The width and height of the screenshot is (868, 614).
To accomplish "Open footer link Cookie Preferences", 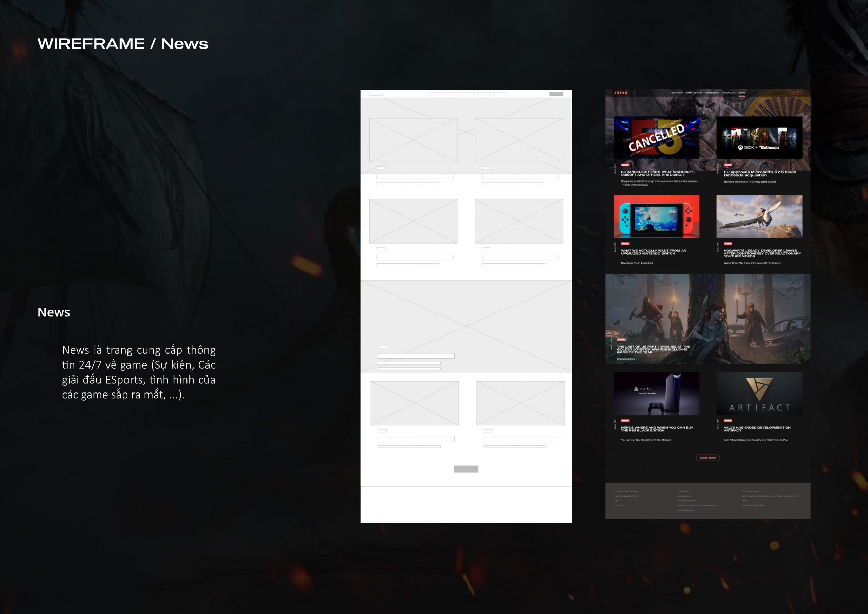I will (686, 510).
